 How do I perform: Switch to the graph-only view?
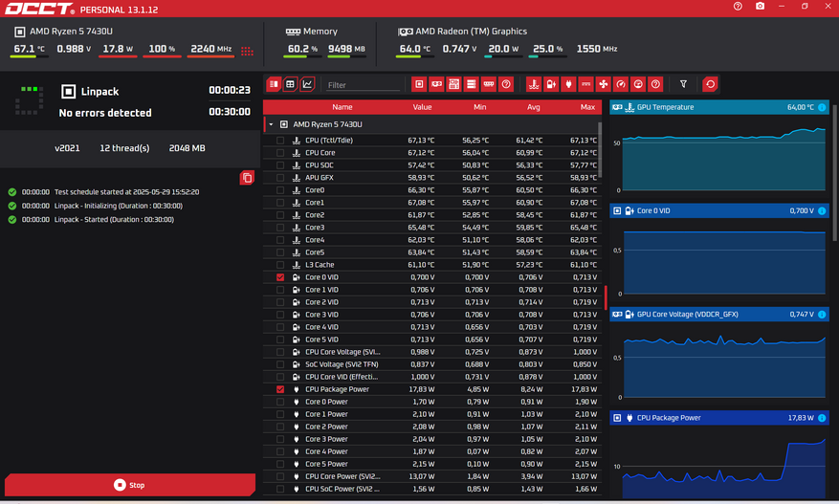[x=307, y=84]
